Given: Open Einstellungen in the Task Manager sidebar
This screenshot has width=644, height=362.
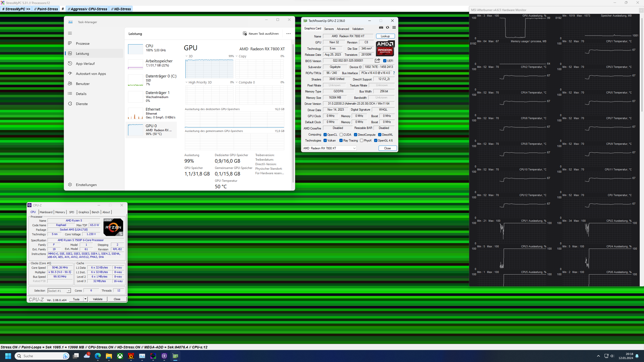Looking at the screenshot, I should [86, 185].
